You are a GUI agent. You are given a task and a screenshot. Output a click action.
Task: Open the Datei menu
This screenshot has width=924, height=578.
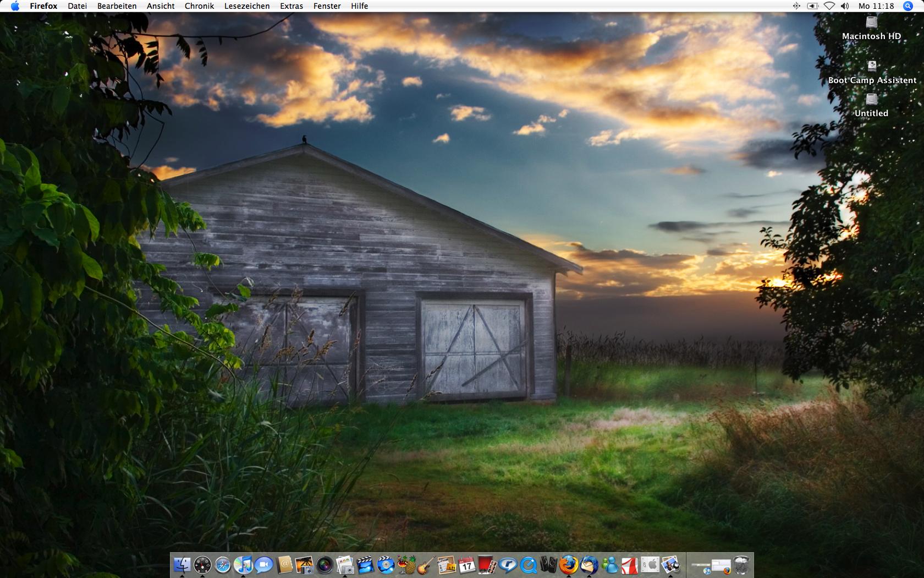pyautogui.click(x=77, y=6)
